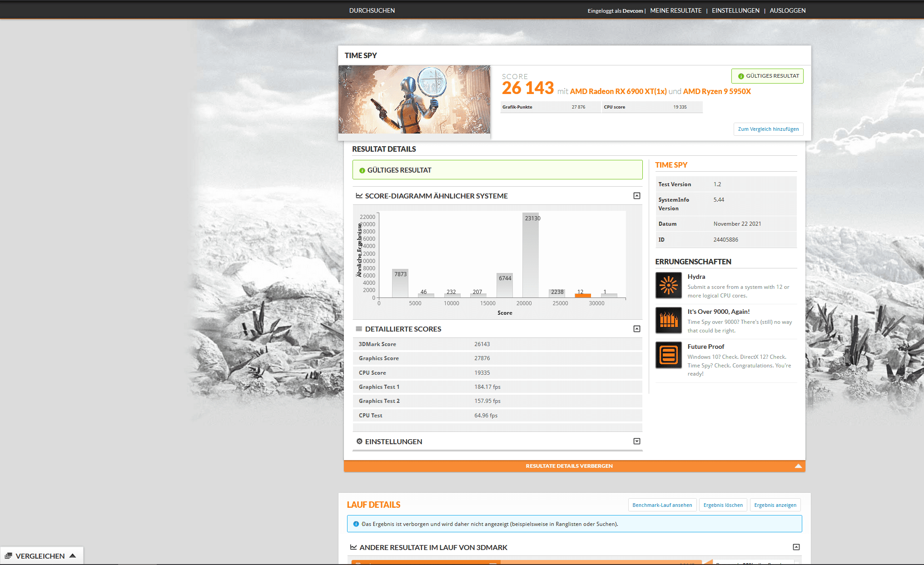
Task: Click the orange highlighted chart bar
Action: point(583,296)
